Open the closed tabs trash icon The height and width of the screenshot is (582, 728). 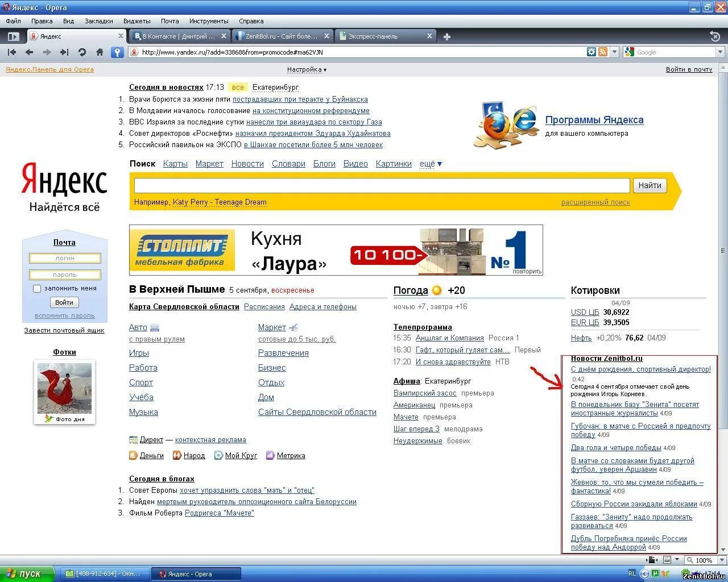715,36
